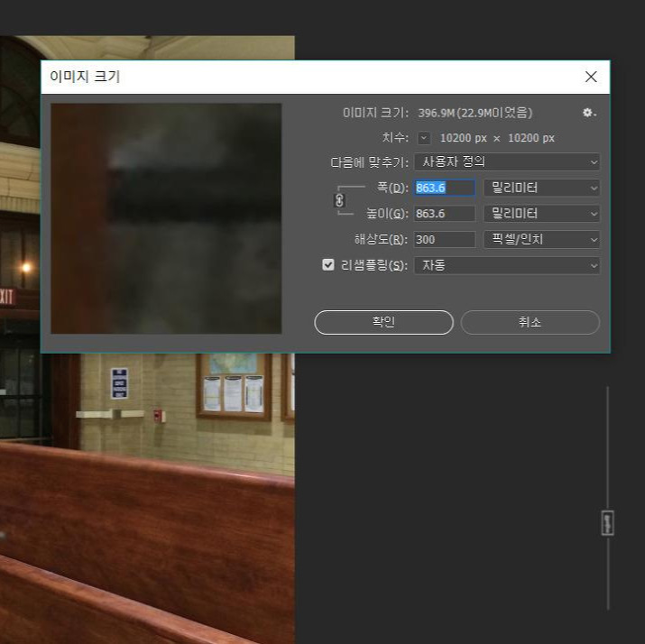This screenshot has height=644, width=645.
Task: Click the 해상도 resolution field containing 300
Action: [445, 239]
